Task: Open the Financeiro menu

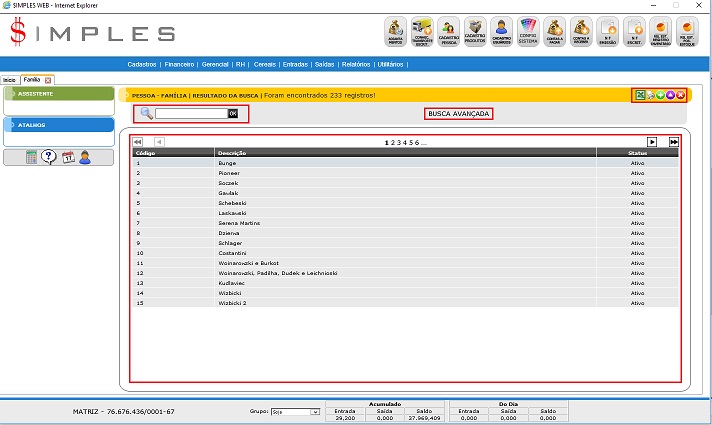Action: 180,64
